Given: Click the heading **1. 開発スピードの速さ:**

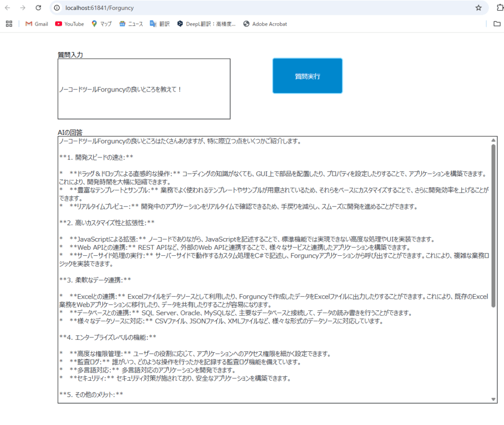Looking at the screenshot, I should (96, 157).
